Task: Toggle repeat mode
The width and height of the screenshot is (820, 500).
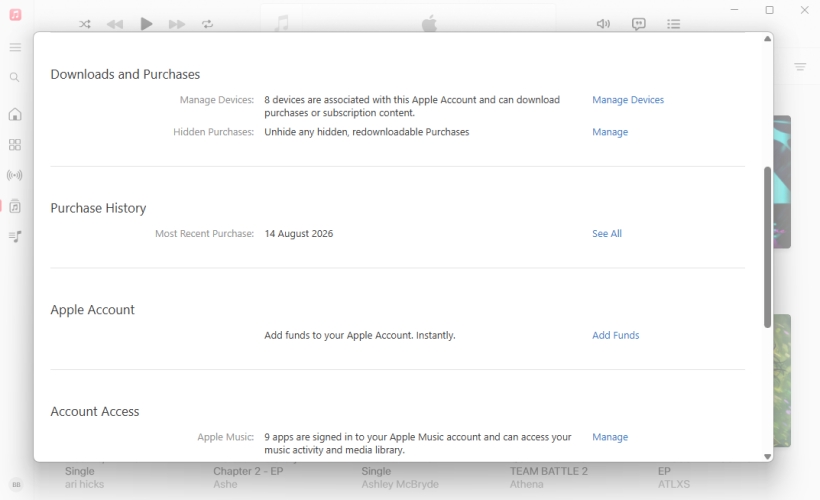Action: click(208, 24)
